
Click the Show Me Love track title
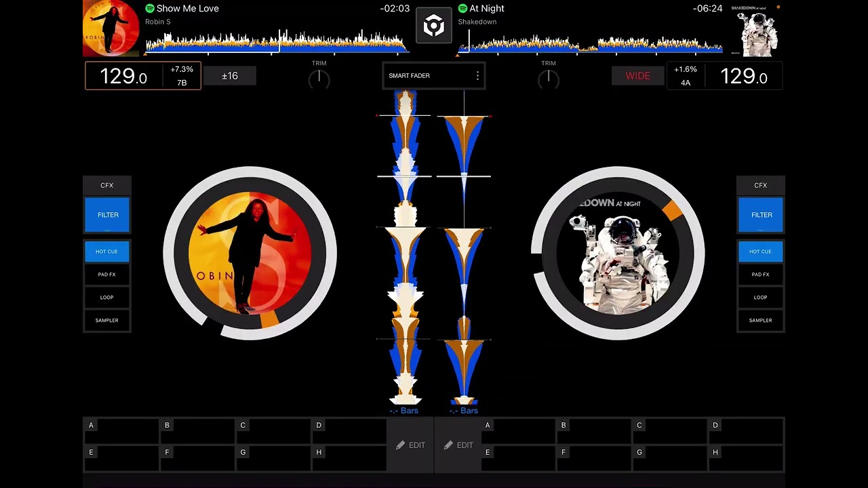pyautogui.click(x=187, y=8)
